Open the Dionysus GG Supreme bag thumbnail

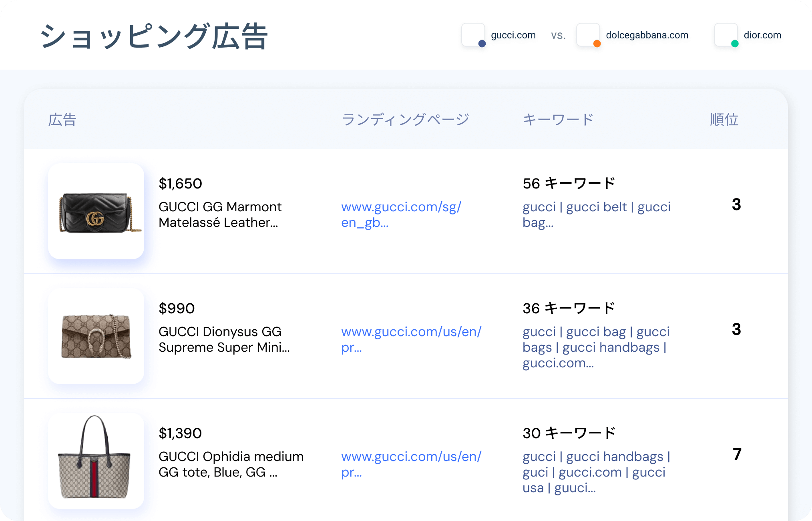point(96,336)
